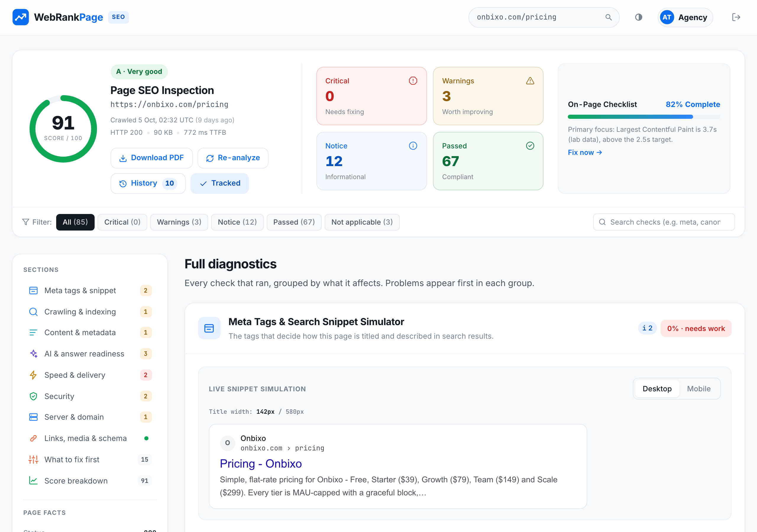
Task: Open Content & metadata section
Action: tap(90, 332)
